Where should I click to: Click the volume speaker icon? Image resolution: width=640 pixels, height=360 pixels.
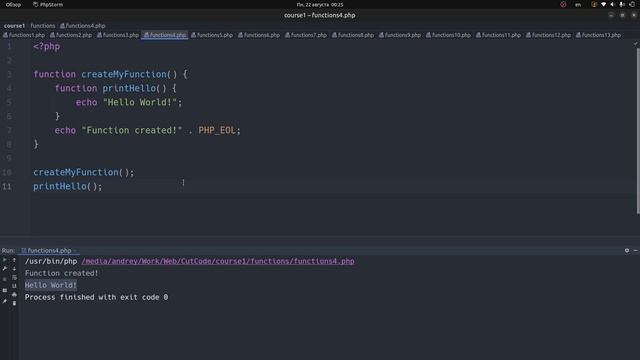[x=612, y=4]
